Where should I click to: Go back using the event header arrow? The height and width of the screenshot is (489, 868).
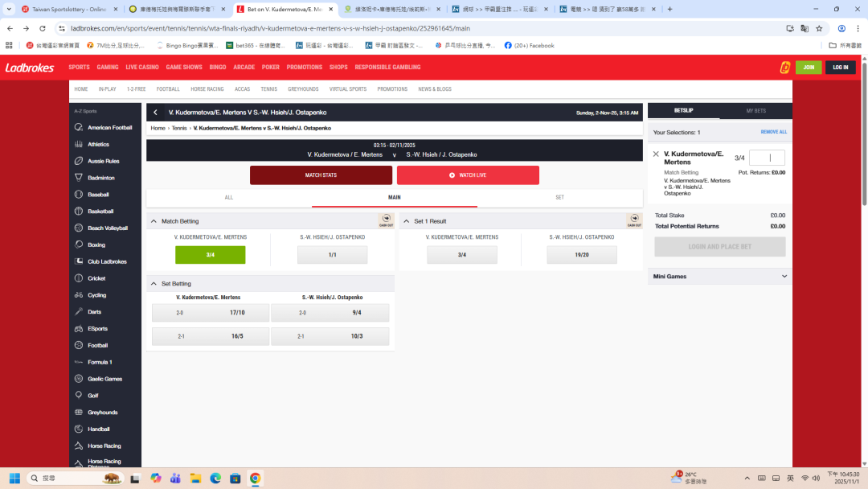(156, 113)
